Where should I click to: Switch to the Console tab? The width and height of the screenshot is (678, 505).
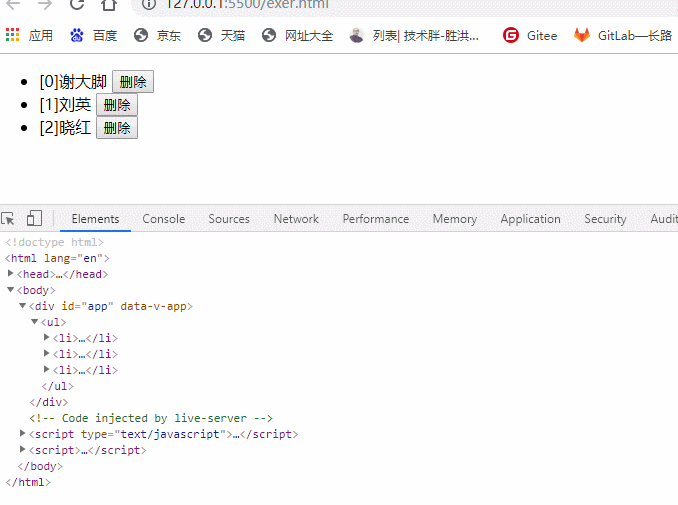[164, 219]
